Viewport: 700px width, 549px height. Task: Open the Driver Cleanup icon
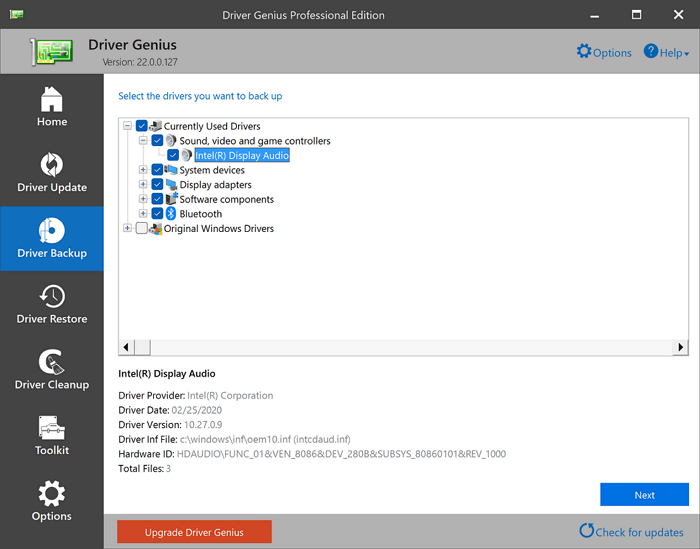click(x=52, y=361)
